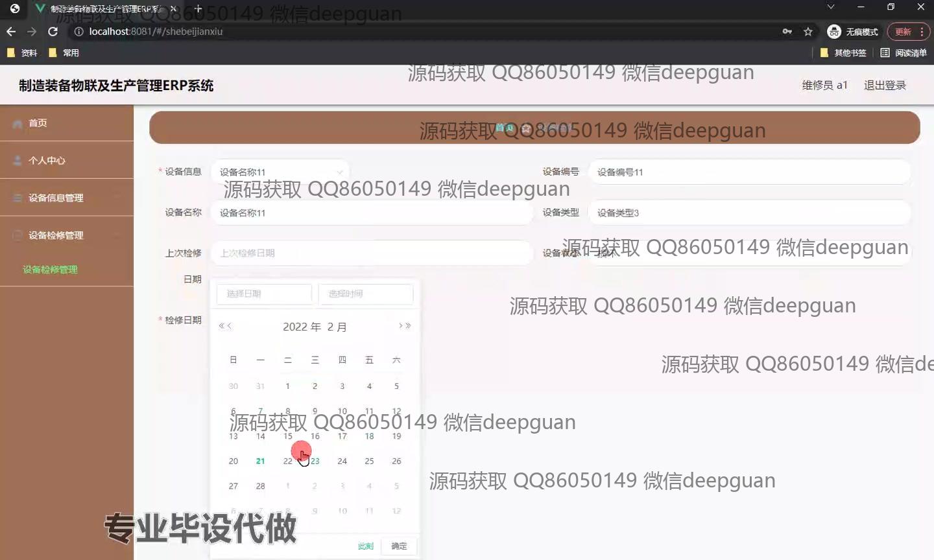Bookmark this page with star icon
Viewport: 934px width, 560px height.
[x=808, y=31]
